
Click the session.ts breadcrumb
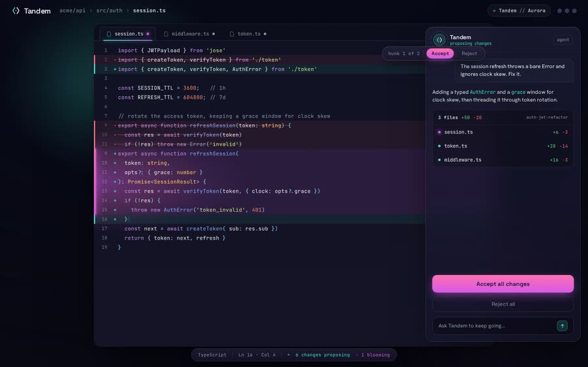(149, 10)
